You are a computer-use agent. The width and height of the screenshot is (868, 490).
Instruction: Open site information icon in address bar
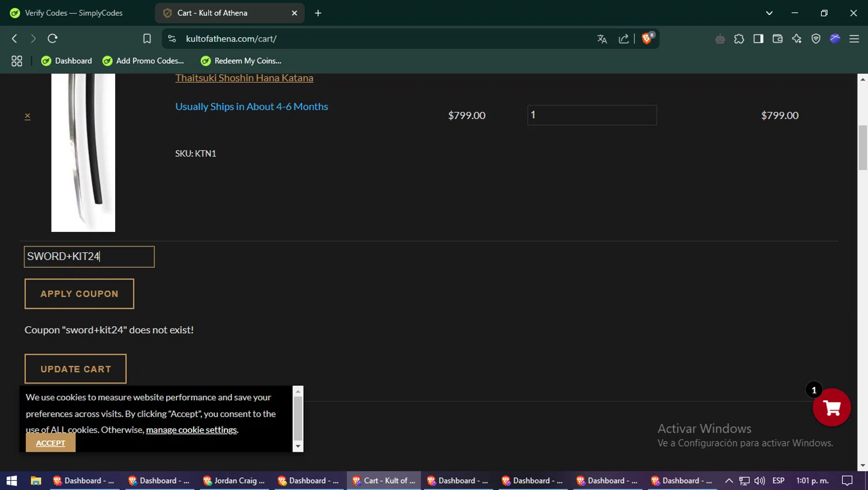click(172, 39)
